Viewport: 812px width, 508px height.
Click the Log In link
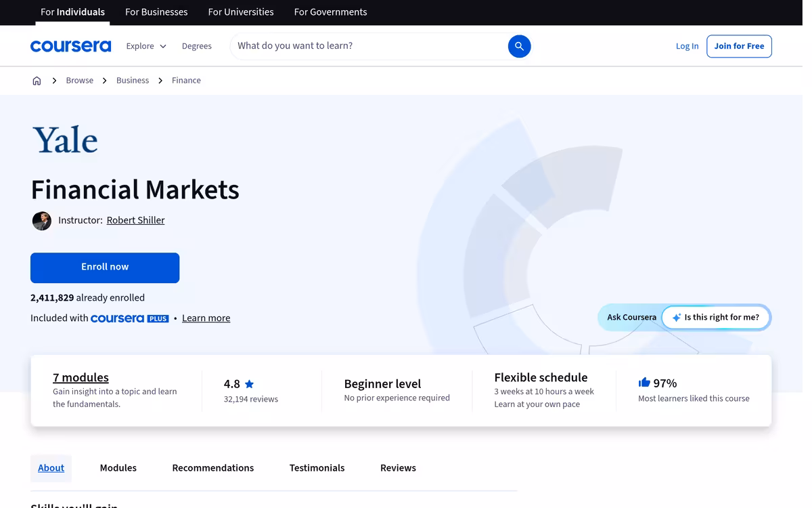click(687, 46)
